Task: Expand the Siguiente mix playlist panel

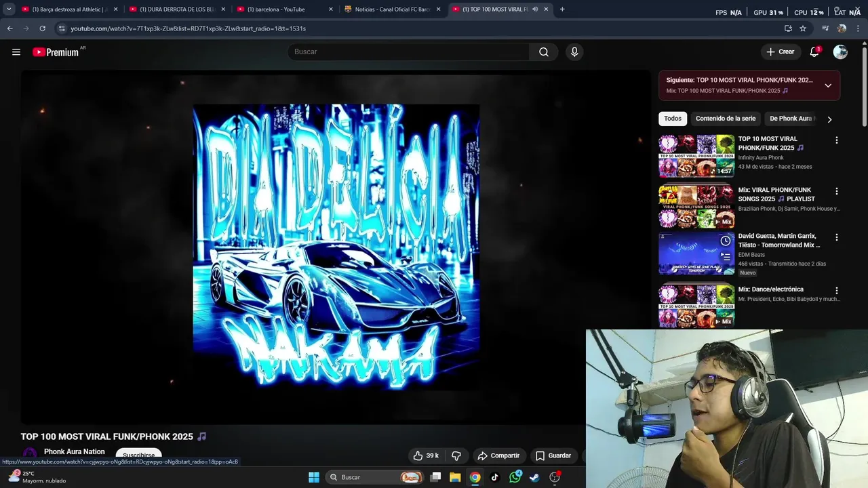Action: coord(828,85)
